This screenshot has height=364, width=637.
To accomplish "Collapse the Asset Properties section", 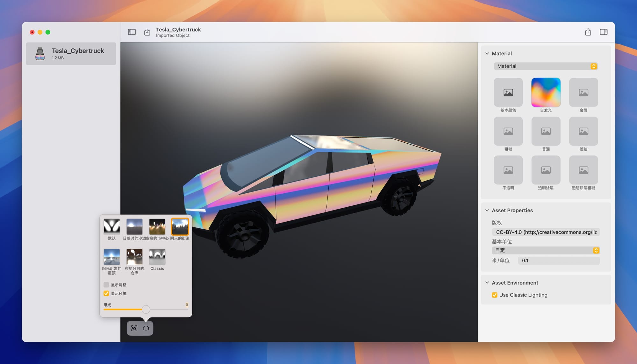I will 487,211.
